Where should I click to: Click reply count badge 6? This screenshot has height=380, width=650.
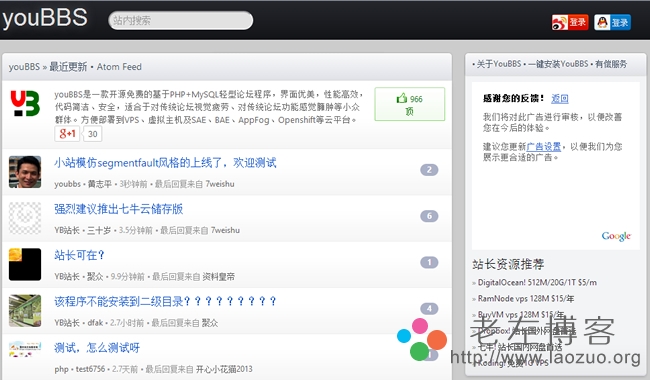(x=429, y=216)
